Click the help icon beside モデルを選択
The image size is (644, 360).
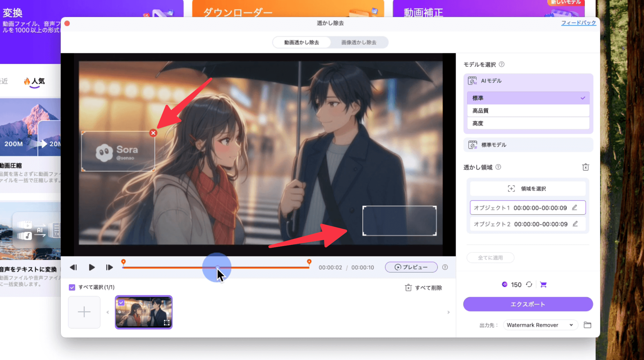[502, 64]
